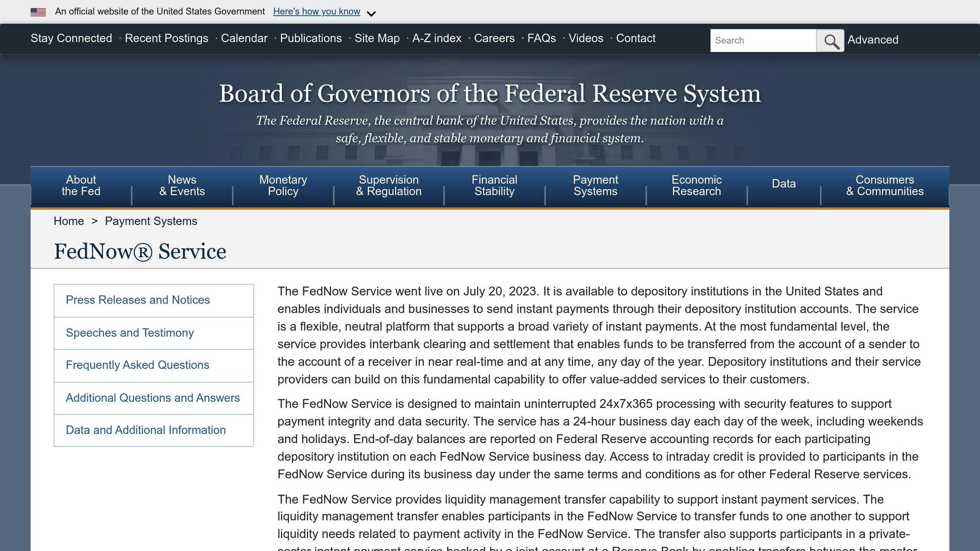Switch to the Payment Systems nav tab

click(595, 186)
